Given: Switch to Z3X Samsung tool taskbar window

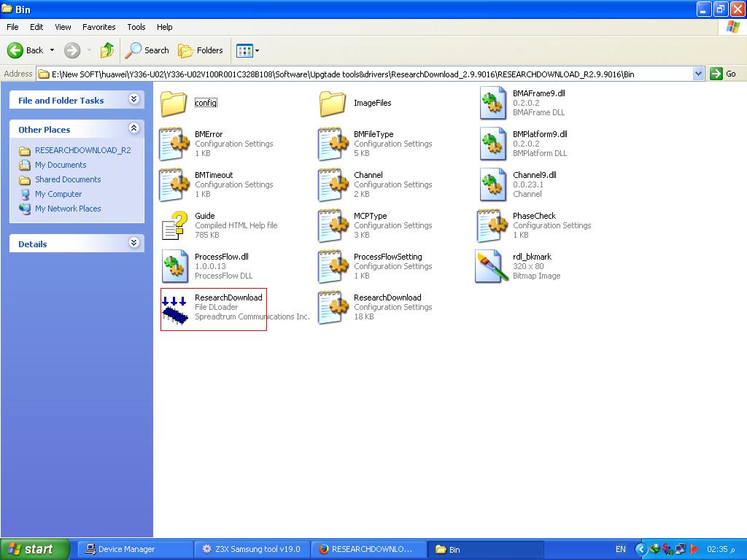Looking at the screenshot, I should (252, 549).
